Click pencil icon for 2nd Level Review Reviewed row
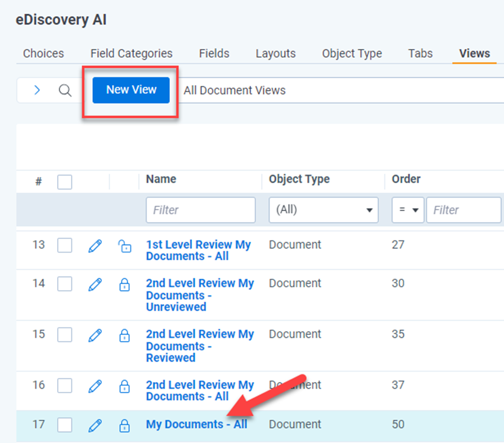This screenshot has height=443, width=504. point(95,335)
